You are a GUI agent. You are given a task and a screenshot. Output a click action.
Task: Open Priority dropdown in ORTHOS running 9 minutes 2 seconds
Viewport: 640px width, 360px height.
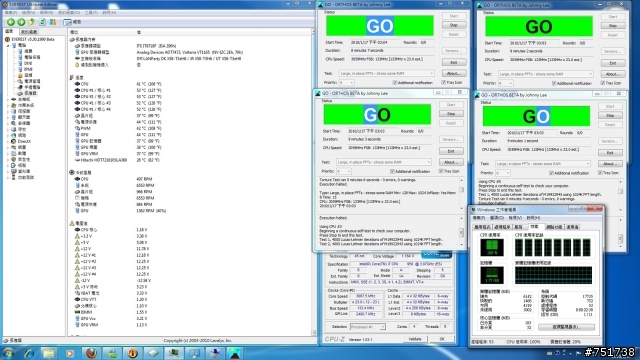click(505, 83)
